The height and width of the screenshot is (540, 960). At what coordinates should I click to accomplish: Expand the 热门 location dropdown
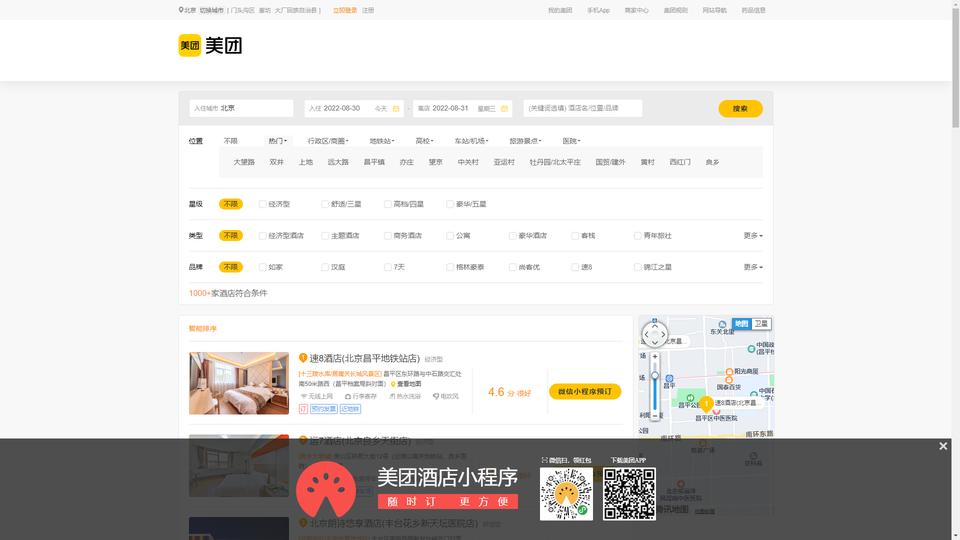point(277,141)
